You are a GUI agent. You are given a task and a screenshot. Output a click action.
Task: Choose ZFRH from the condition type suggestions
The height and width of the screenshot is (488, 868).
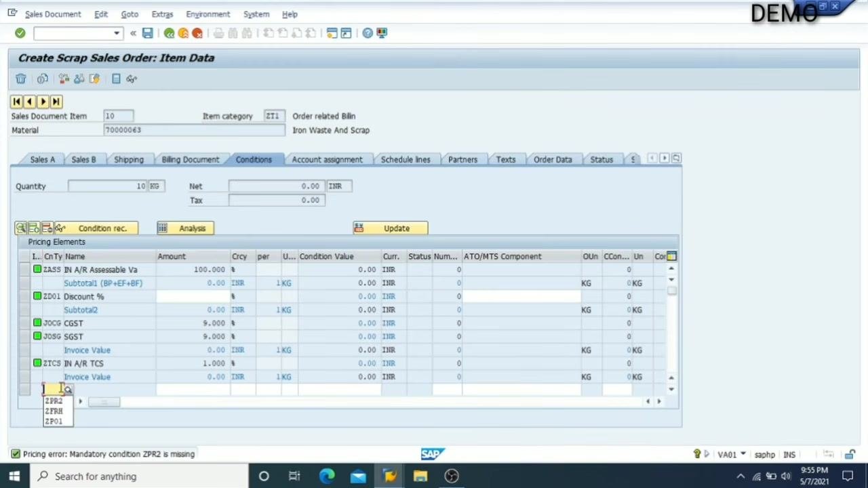tap(54, 411)
